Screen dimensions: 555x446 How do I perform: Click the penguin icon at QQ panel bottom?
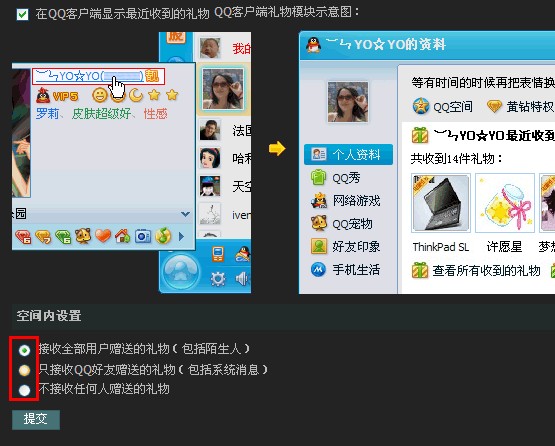pyautogui.click(x=243, y=255)
